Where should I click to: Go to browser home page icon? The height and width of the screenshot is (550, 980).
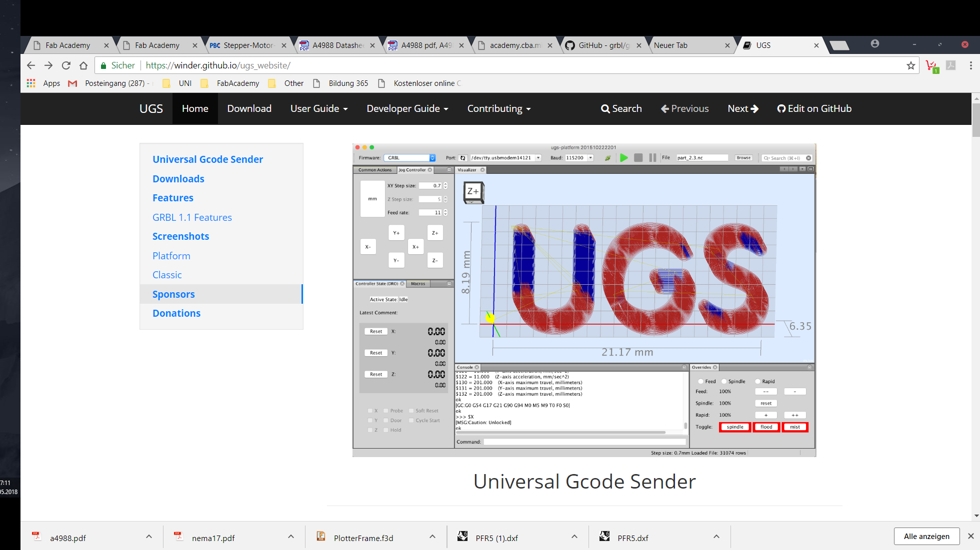(x=83, y=65)
